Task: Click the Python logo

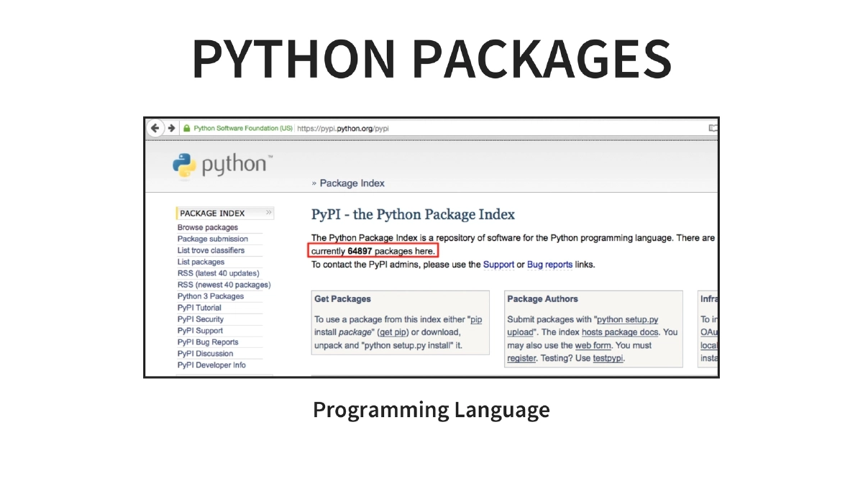Action: (186, 166)
